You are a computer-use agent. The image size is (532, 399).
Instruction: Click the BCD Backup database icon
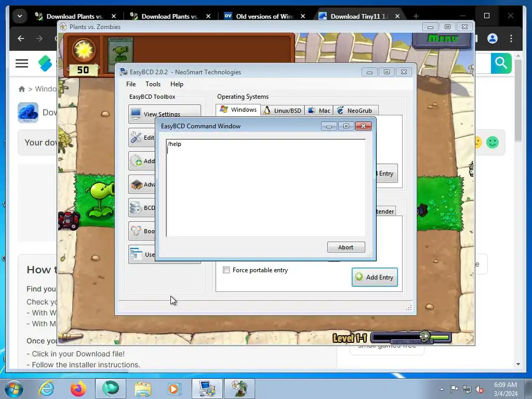(x=136, y=208)
